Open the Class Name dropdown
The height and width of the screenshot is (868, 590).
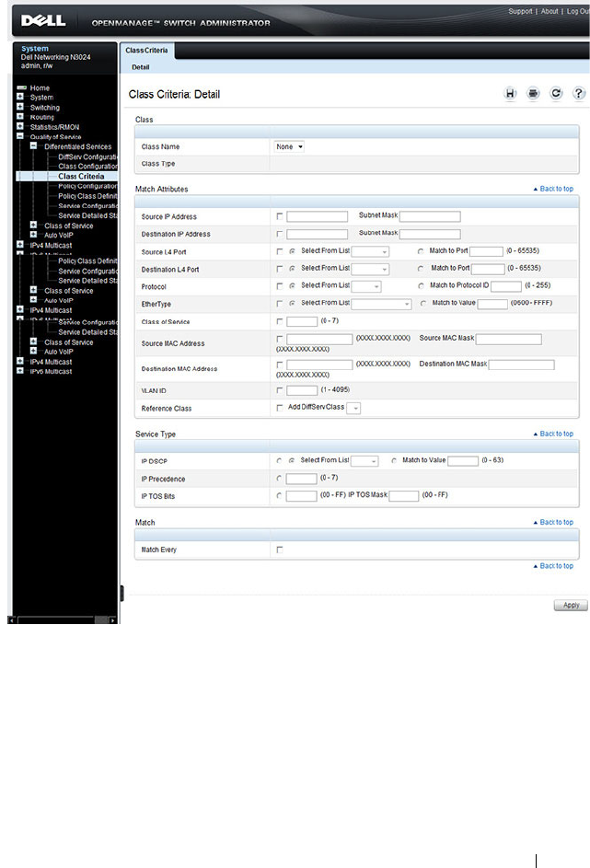tap(289, 146)
